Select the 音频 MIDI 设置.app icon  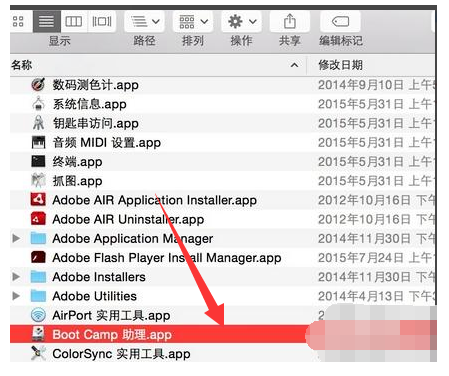(x=38, y=142)
